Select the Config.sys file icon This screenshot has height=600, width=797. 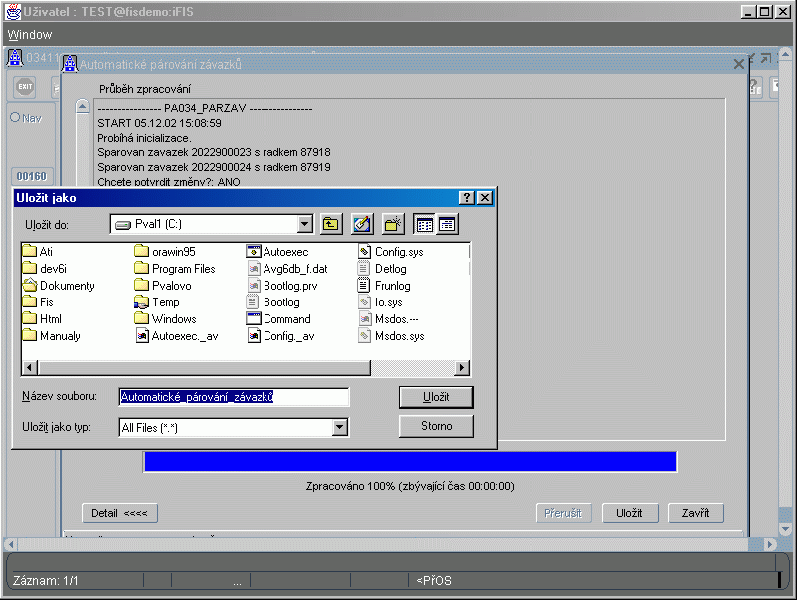(x=364, y=252)
